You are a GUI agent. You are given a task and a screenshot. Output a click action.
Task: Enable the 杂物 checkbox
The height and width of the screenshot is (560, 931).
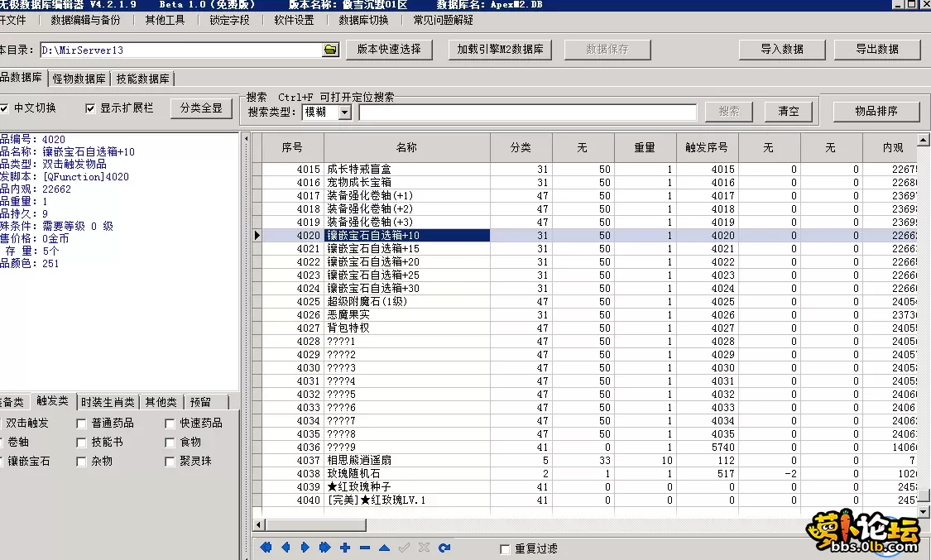point(81,462)
